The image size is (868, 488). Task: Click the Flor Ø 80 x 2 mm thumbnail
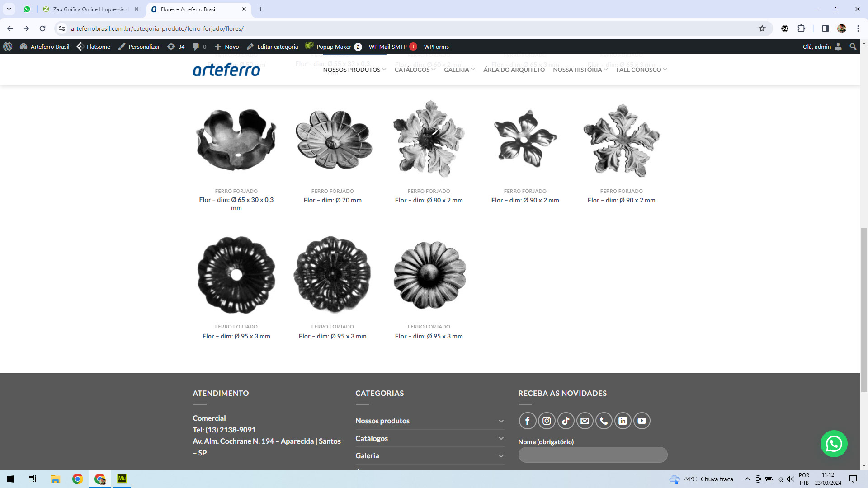(x=429, y=139)
